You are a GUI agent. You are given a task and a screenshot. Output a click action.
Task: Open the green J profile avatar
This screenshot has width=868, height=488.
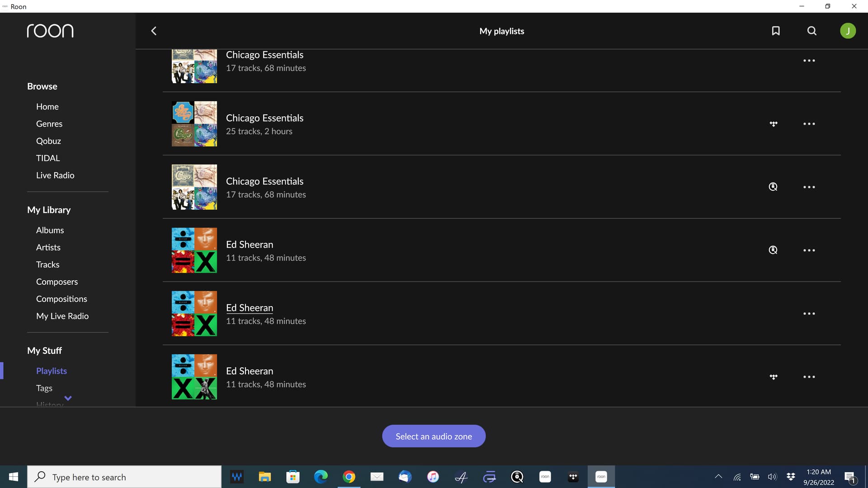pyautogui.click(x=848, y=31)
